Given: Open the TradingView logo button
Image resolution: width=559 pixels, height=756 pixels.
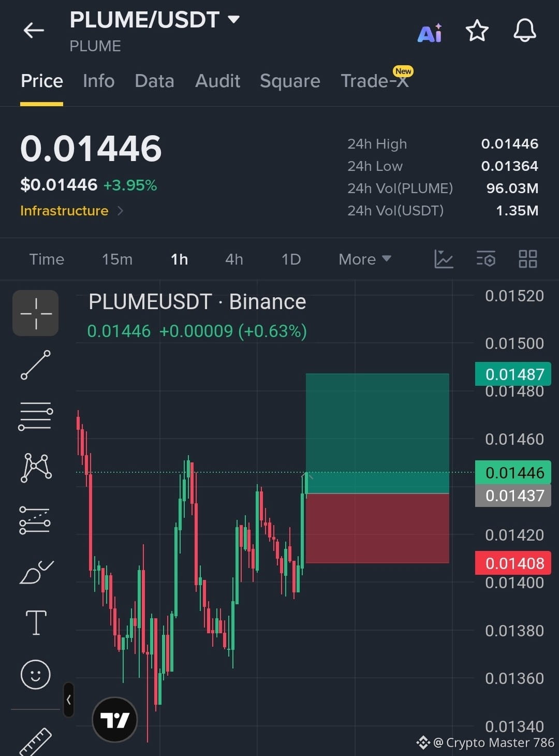Looking at the screenshot, I should click(x=114, y=719).
